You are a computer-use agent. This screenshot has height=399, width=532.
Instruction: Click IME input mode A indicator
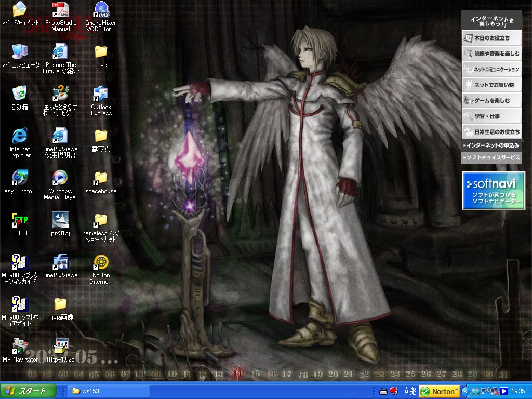click(x=407, y=392)
